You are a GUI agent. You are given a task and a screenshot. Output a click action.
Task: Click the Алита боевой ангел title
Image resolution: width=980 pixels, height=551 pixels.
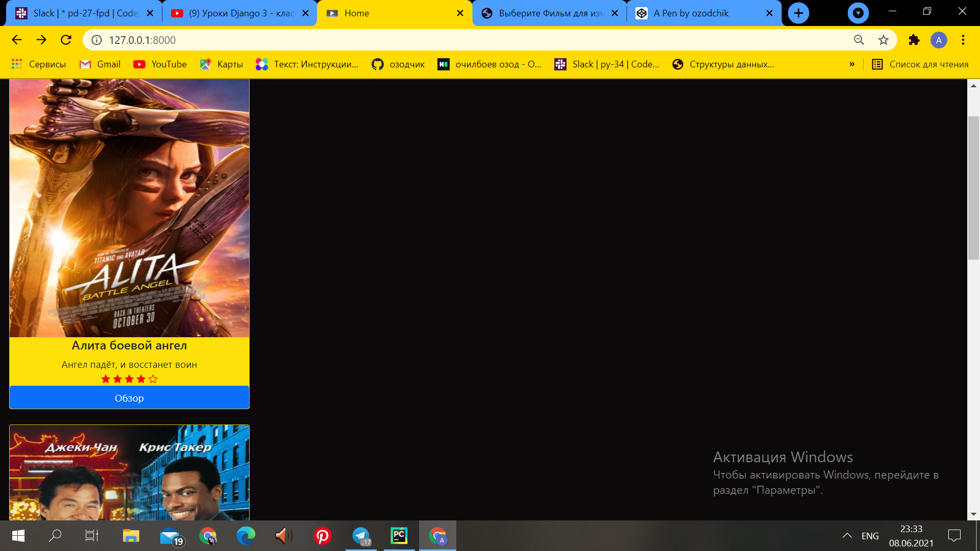pyautogui.click(x=129, y=345)
